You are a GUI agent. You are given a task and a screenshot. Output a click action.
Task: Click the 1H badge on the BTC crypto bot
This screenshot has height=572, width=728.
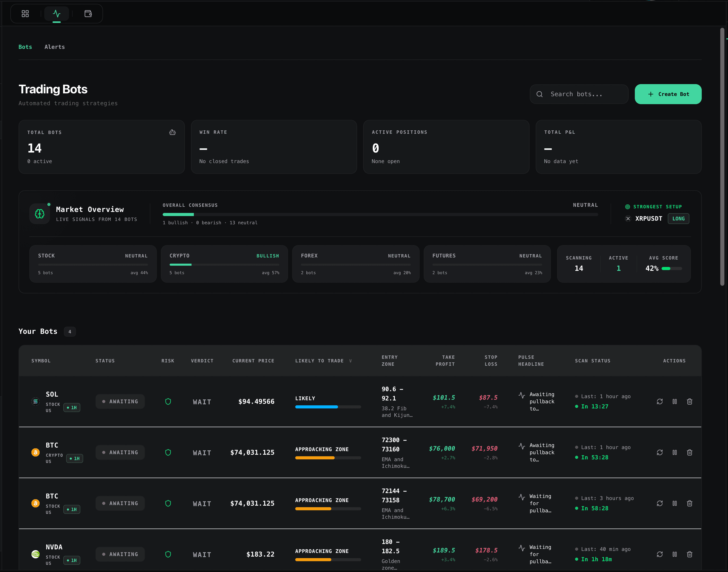click(74, 459)
